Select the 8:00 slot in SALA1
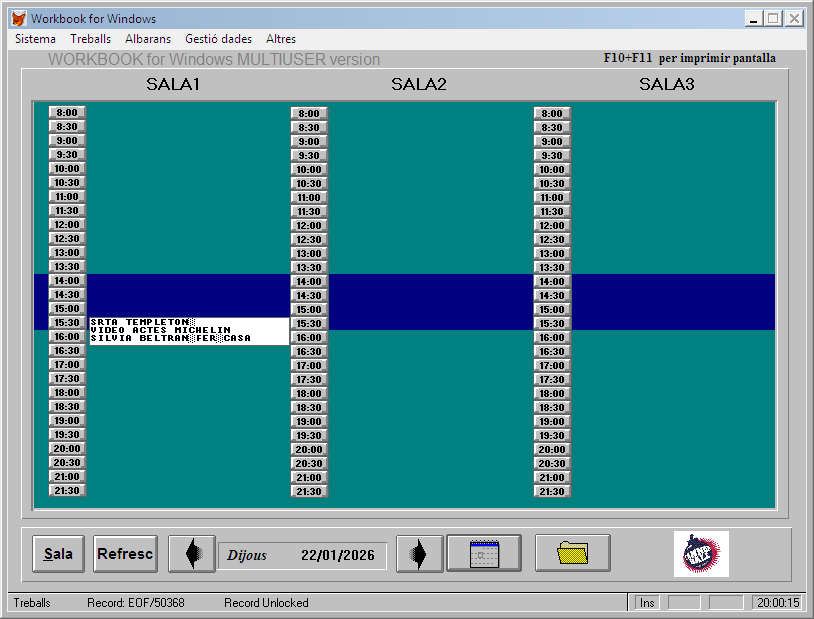Image resolution: width=814 pixels, height=619 pixels. click(67, 113)
